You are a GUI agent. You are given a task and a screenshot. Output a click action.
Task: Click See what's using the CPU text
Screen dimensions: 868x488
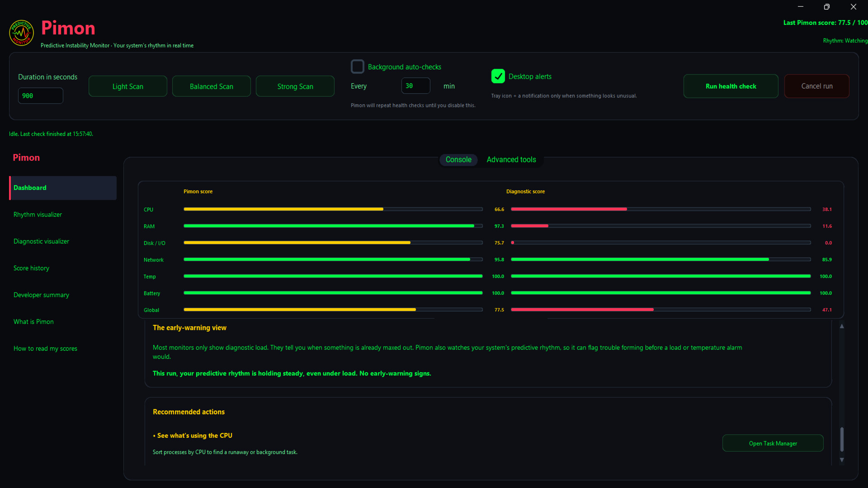(194, 436)
